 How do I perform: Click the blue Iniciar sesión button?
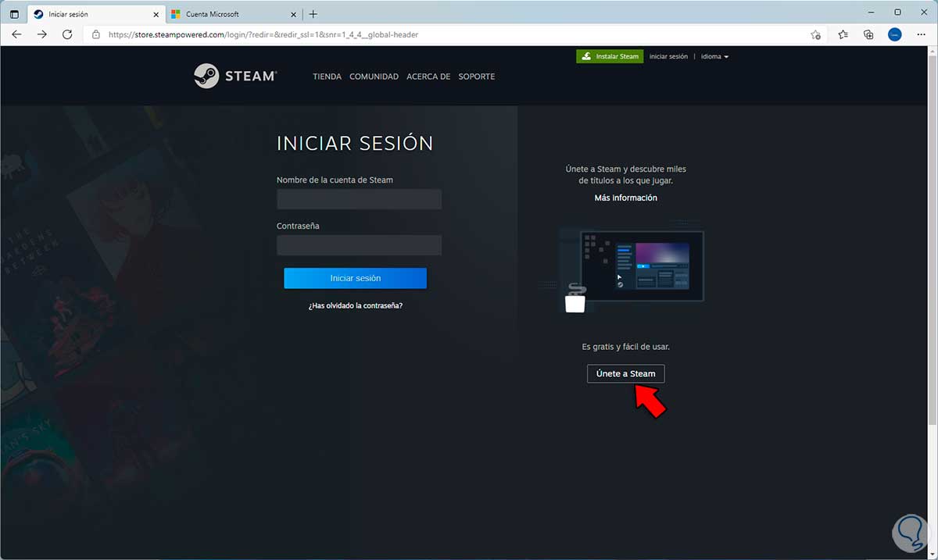click(x=355, y=278)
